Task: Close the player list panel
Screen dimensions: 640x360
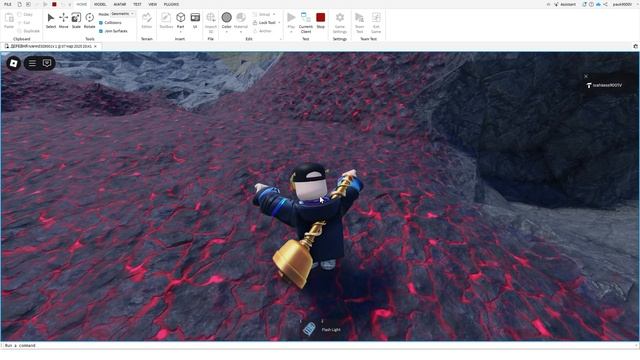Action: click(x=586, y=76)
